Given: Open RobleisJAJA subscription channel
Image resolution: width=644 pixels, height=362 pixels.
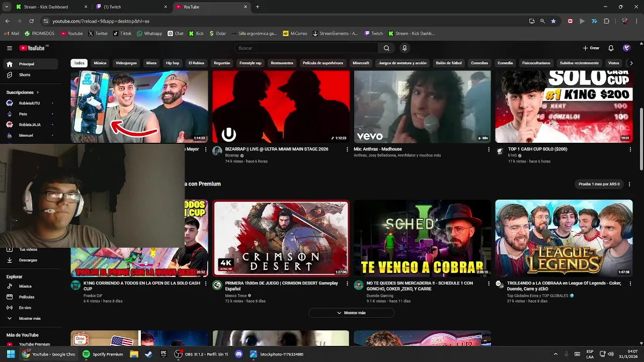Looking at the screenshot, I should 30,125.
